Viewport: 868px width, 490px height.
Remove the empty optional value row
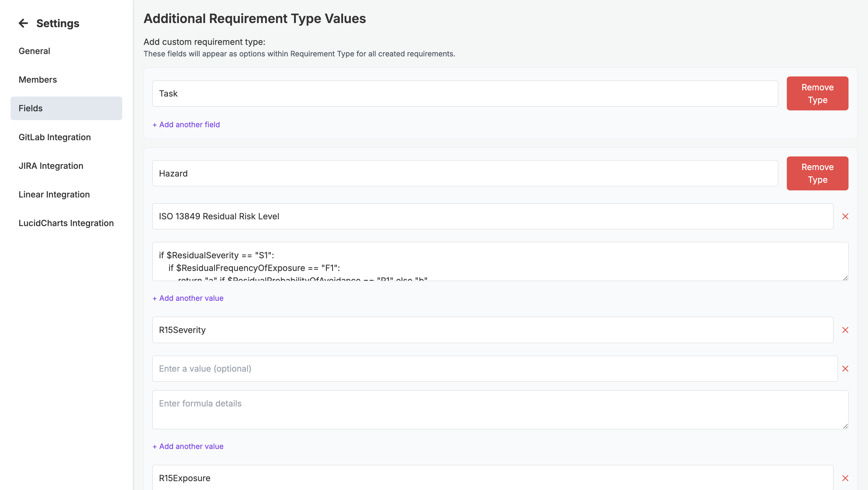coord(845,369)
